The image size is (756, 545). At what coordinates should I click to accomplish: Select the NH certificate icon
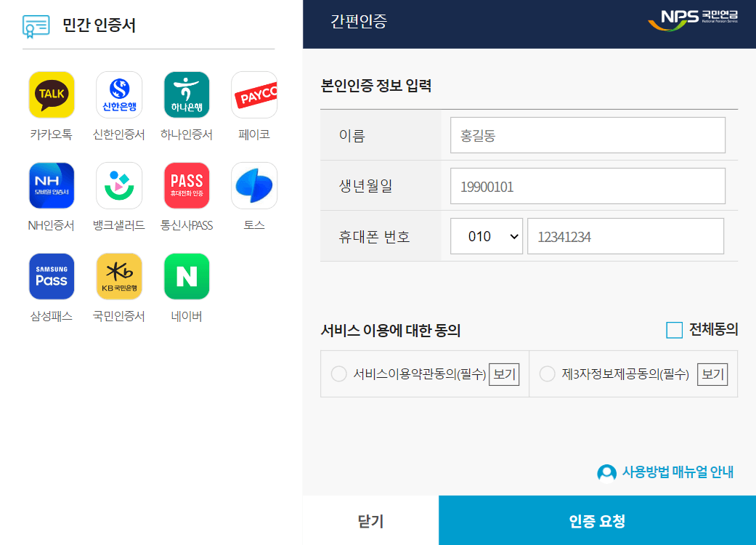tap(51, 185)
